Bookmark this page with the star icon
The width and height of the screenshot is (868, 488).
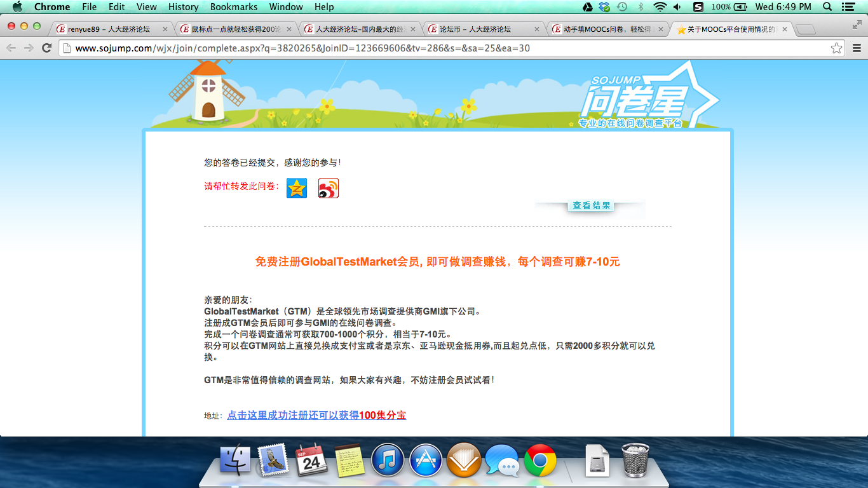[837, 48]
